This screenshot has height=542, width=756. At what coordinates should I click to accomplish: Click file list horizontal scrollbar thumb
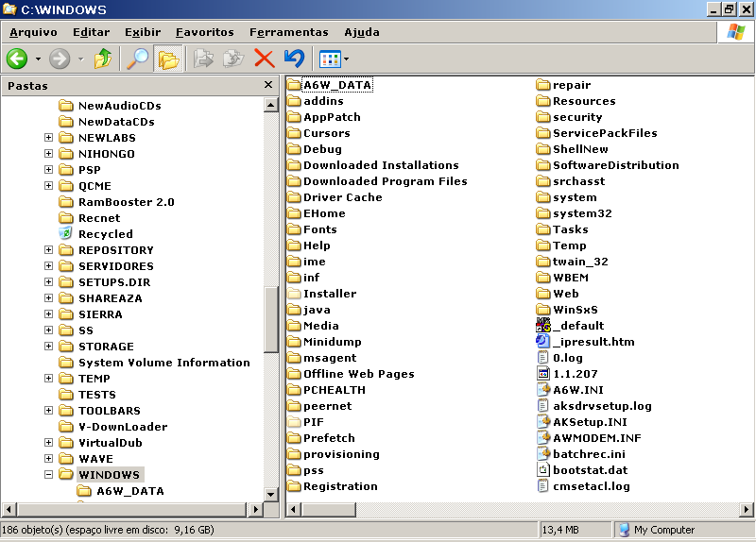coord(328,509)
